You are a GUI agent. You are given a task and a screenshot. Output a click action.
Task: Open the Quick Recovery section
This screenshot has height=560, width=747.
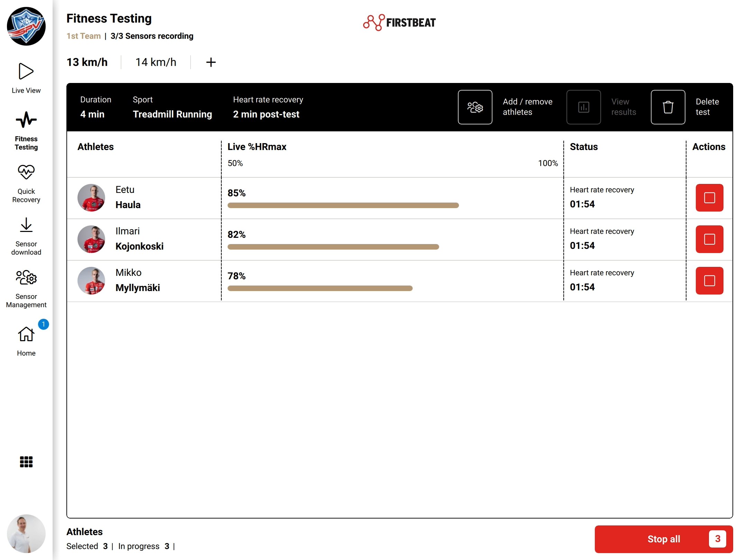pos(26,184)
